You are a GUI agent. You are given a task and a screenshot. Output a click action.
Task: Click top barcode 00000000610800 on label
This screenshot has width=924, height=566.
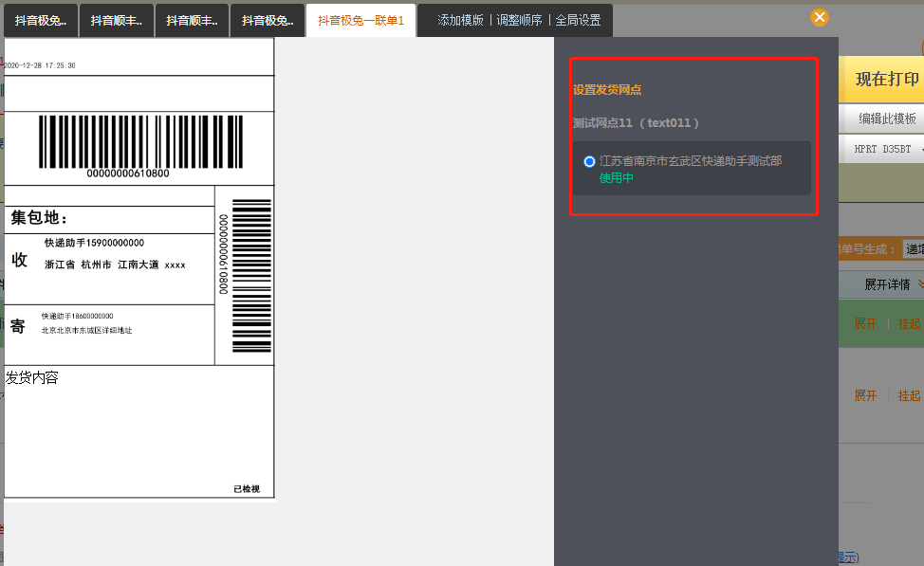140,147
